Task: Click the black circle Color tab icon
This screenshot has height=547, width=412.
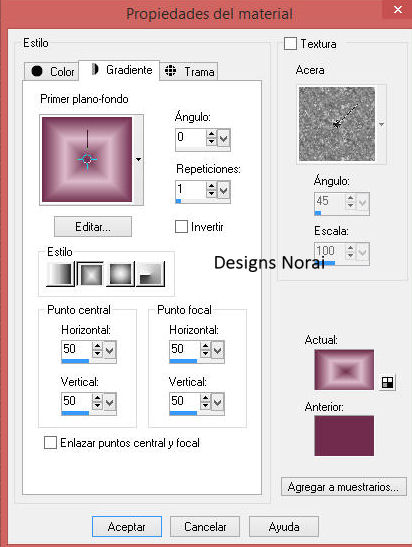Action: [37, 71]
